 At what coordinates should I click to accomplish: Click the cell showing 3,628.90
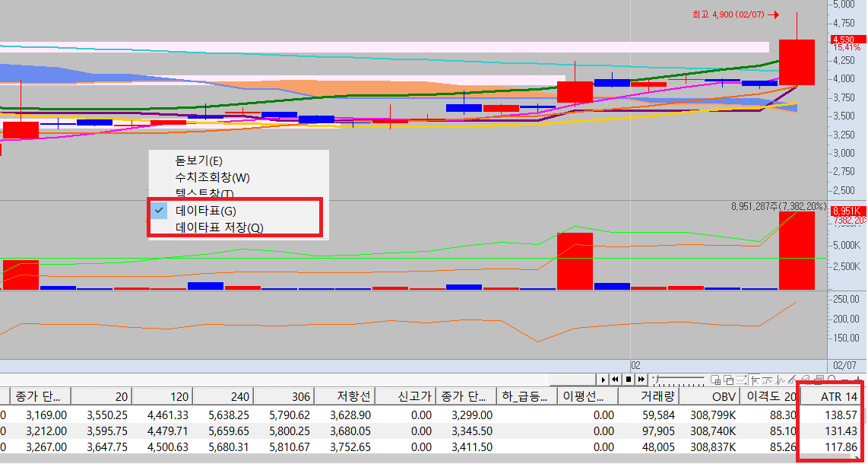point(350,415)
